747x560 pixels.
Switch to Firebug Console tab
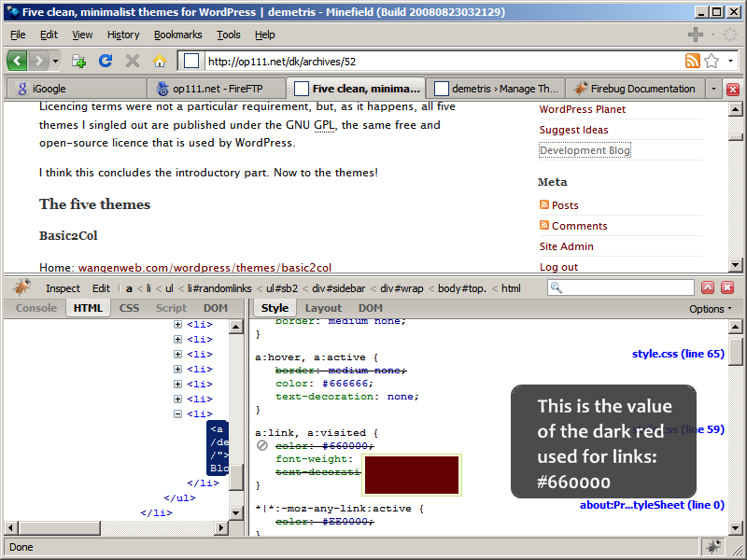(x=36, y=308)
